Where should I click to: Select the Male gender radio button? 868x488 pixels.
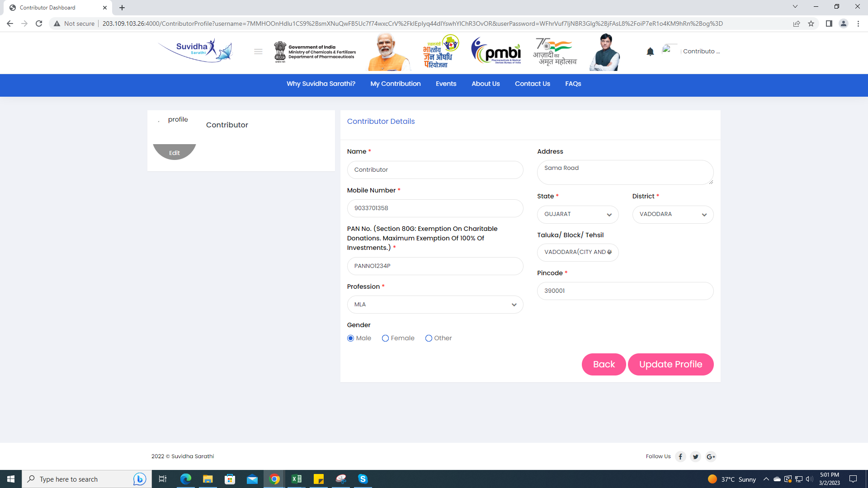[351, 338]
